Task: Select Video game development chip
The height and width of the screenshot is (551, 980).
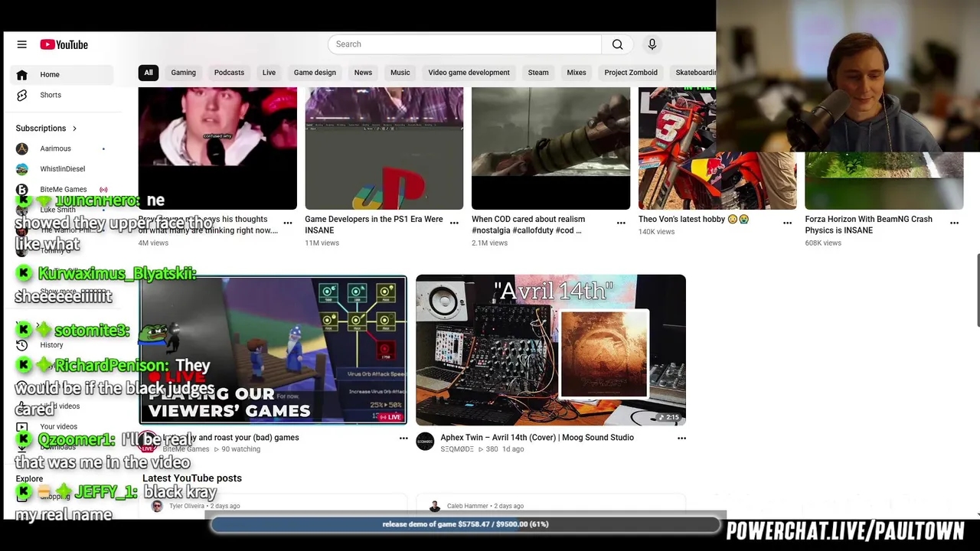Action: pos(469,73)
